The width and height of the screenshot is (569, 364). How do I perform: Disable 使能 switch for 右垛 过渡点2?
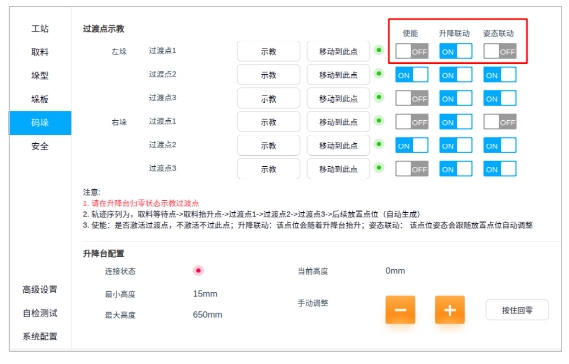(412, 146)
